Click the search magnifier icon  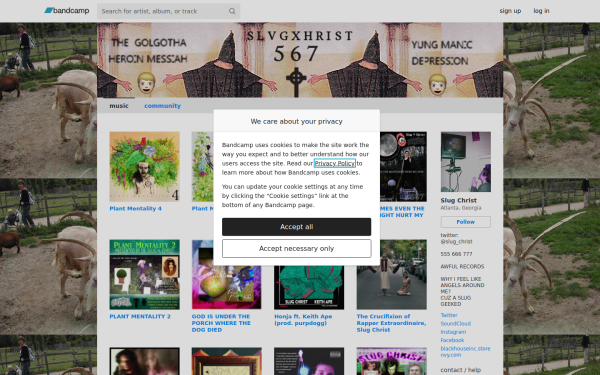point(232,11)
